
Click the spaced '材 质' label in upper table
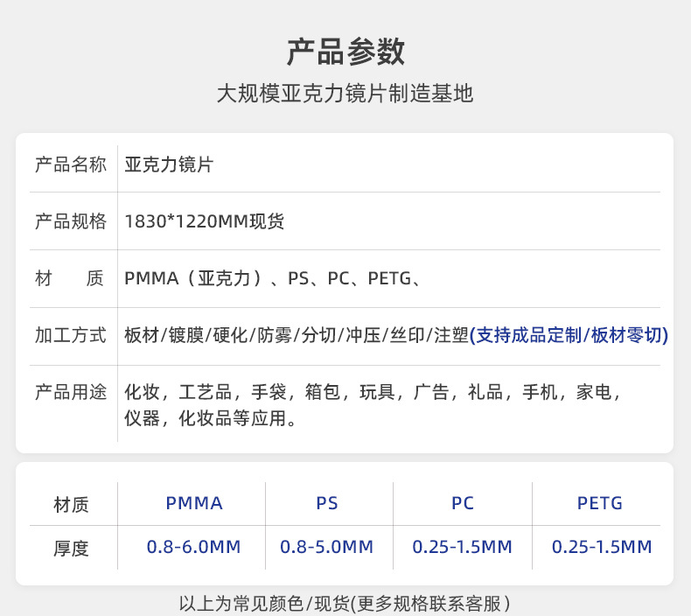coord(69,278)
